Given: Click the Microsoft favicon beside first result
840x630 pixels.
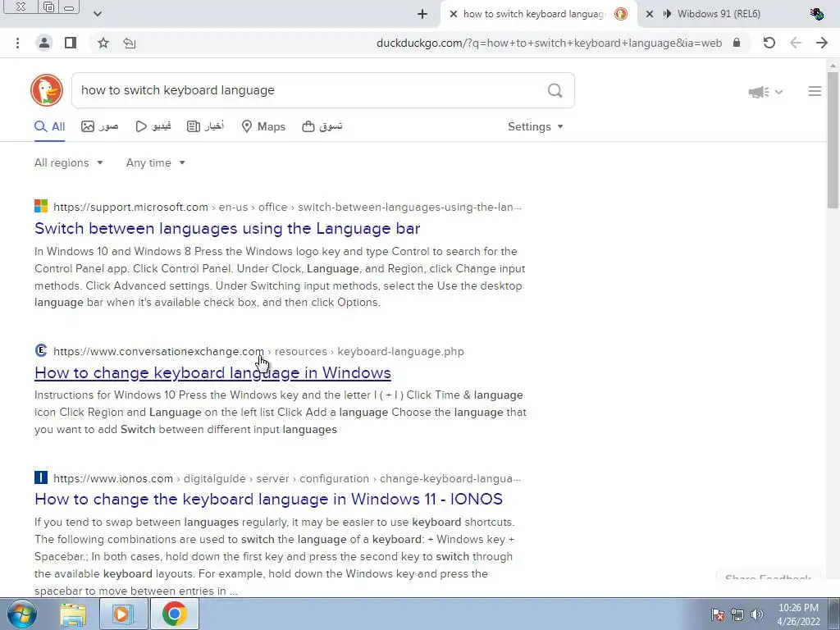Looking at the screenshot, I should [41, 206].
